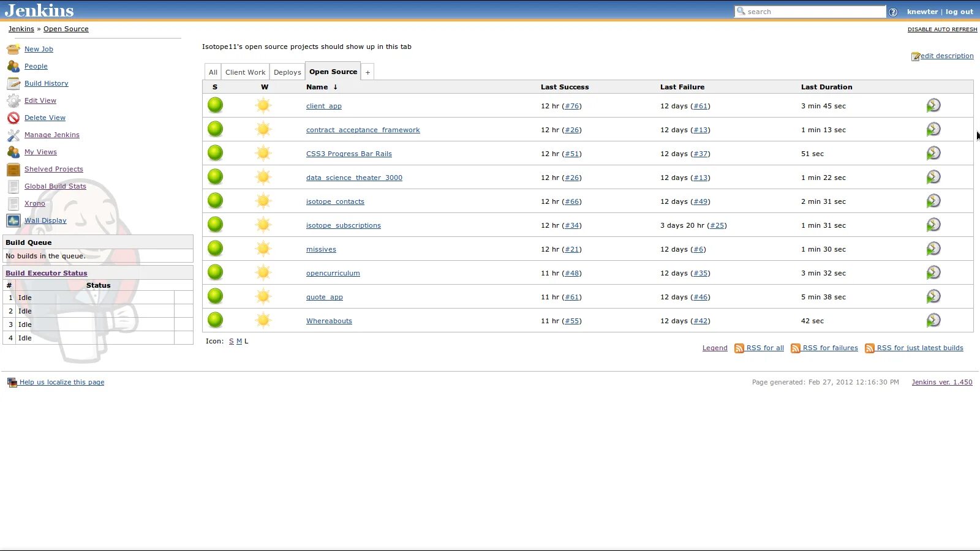Click the RSS for all feed icon
This screenshot has height=551, width=980.
739,348
